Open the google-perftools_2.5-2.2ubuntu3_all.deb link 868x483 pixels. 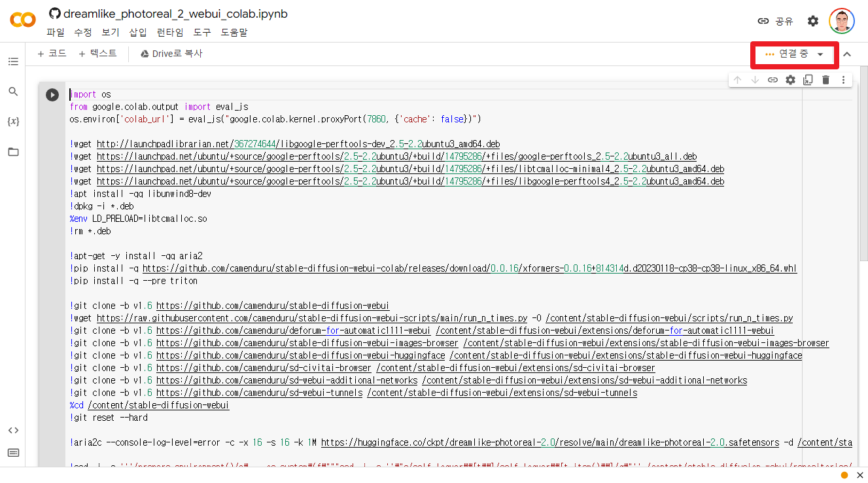click(396, 156)
